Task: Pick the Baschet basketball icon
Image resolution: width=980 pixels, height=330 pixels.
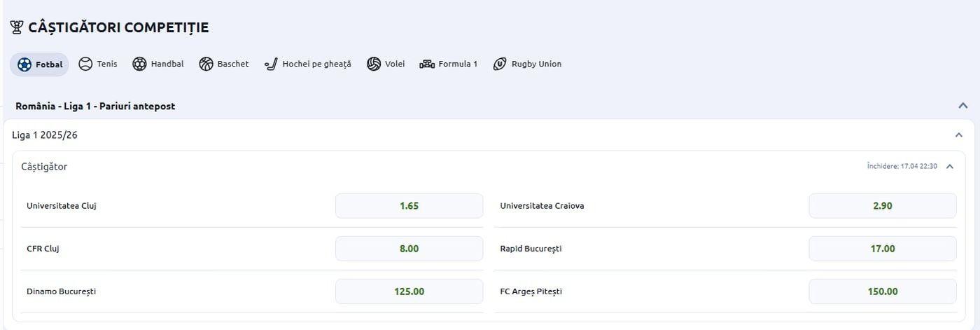Action: [206, 64]
